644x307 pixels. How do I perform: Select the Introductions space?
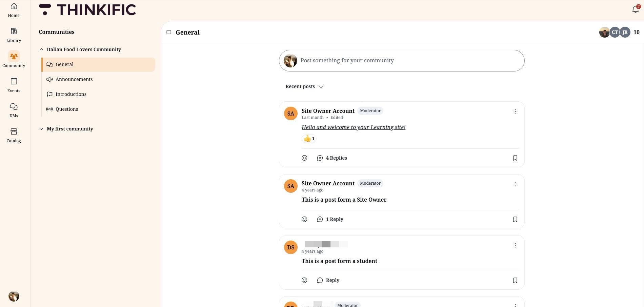point(98,94)
